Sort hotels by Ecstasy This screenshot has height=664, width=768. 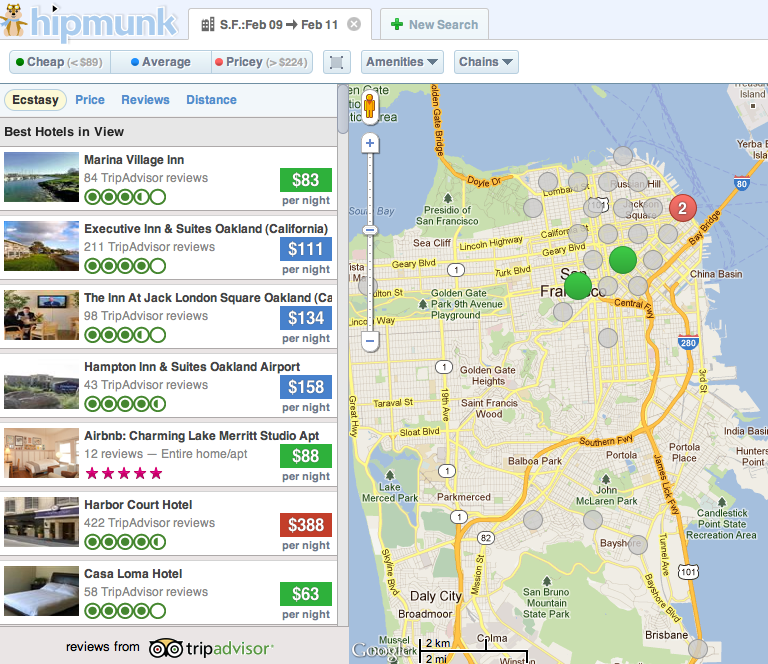(35, 100)
